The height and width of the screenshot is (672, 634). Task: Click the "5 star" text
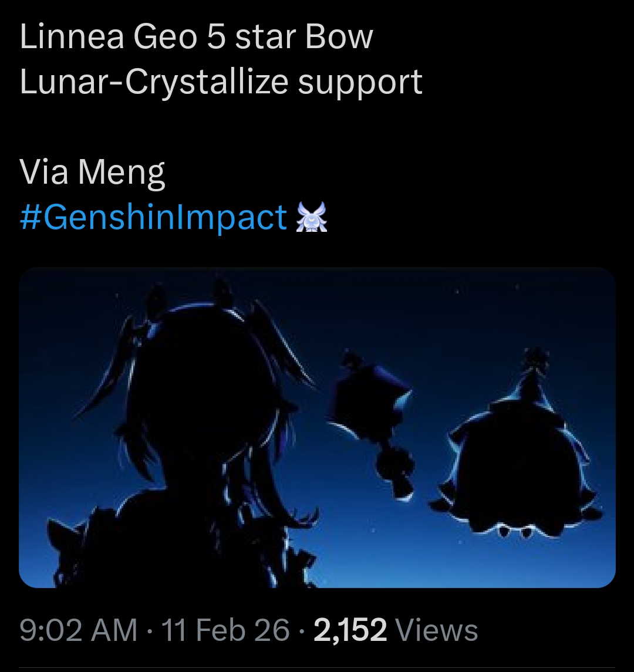[251, 37]
